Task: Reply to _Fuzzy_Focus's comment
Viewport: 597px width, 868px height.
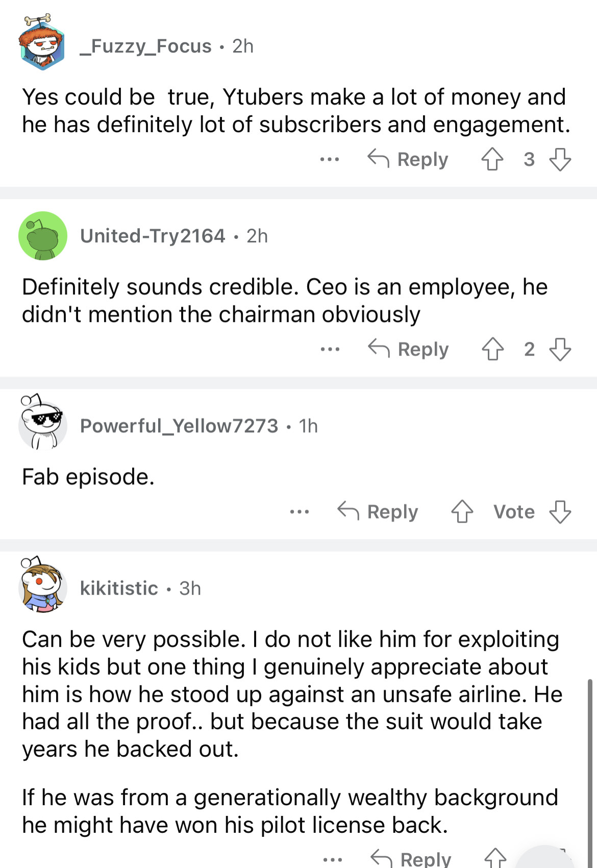Action: tap(408, 159)
